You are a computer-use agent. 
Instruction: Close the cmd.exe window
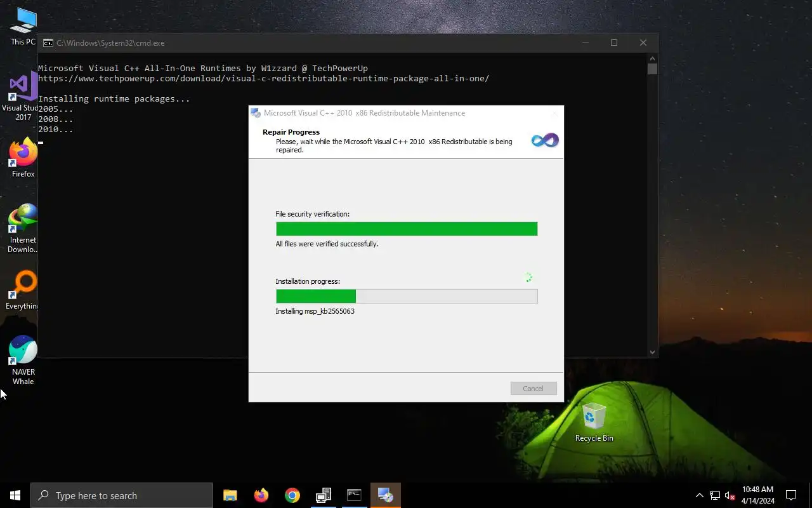[x=643, y=43]
